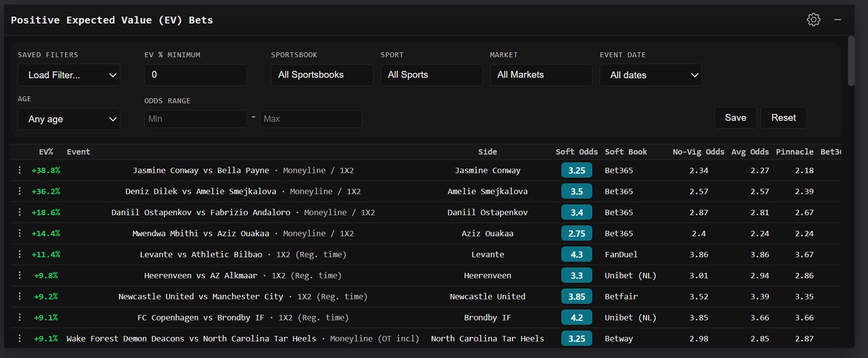
Task: Open row menu for FC Copenhagen bet
Action: tap(20, 317)
